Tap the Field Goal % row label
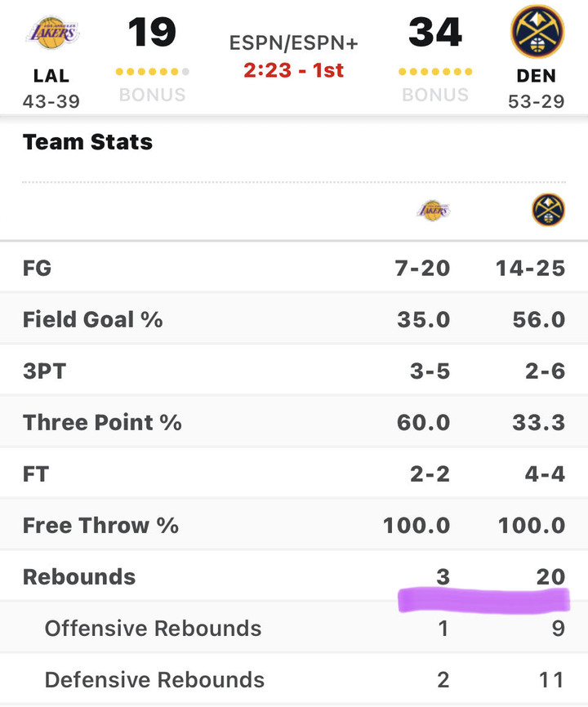Screen dimensions: 588x707 [92, 319]
